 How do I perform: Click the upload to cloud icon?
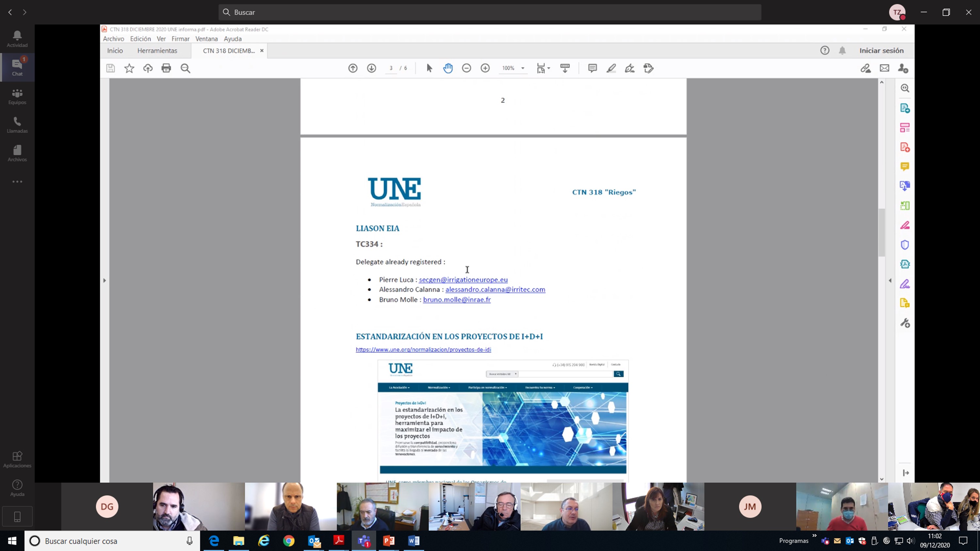click(x=148, y=69)
